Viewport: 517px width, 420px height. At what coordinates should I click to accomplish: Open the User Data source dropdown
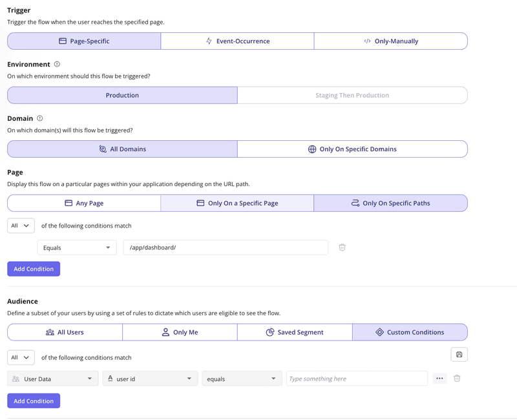(x=52, y=378)
